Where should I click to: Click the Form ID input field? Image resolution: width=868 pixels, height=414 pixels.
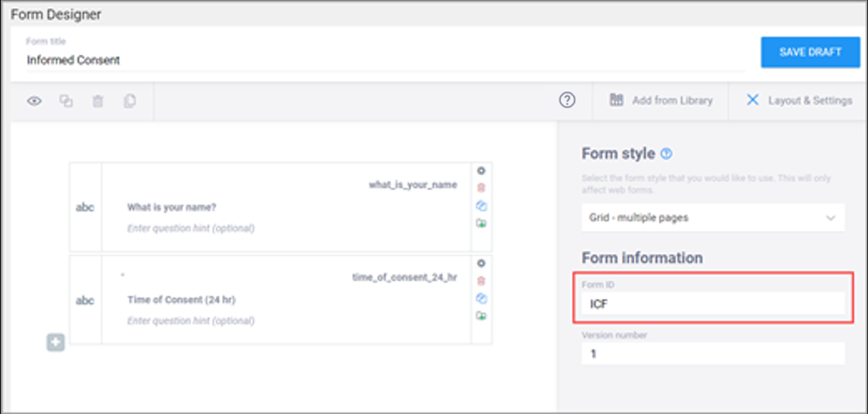point(713,304)
